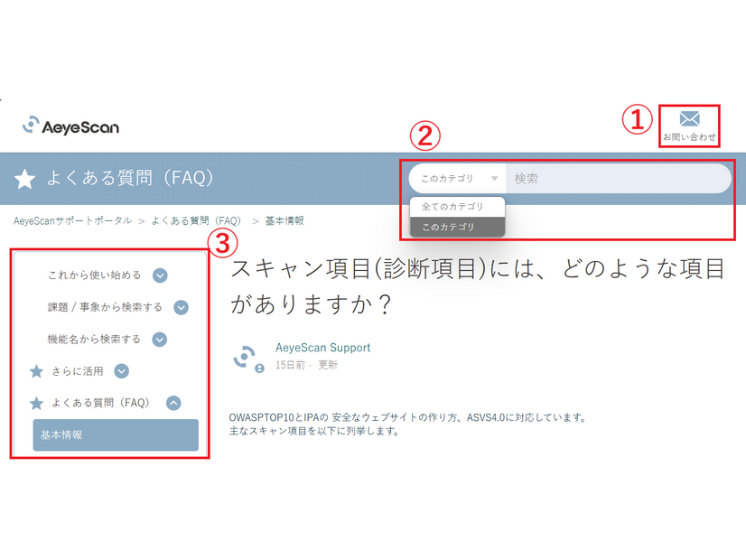746x560 pixels.
Task: Select 基本情報 in the sidebar
Action: point(116,434)
